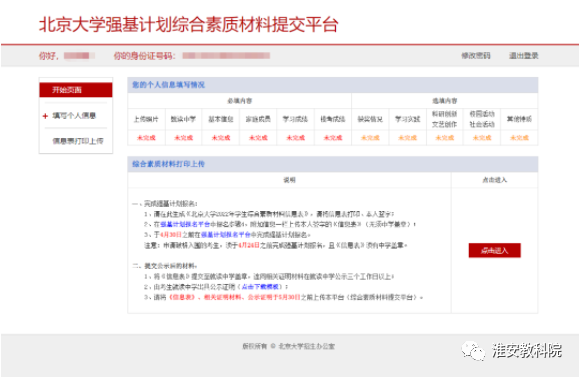Click the red 5月30日 deadline text
580x377 pixels.
(x=289, y=297)
